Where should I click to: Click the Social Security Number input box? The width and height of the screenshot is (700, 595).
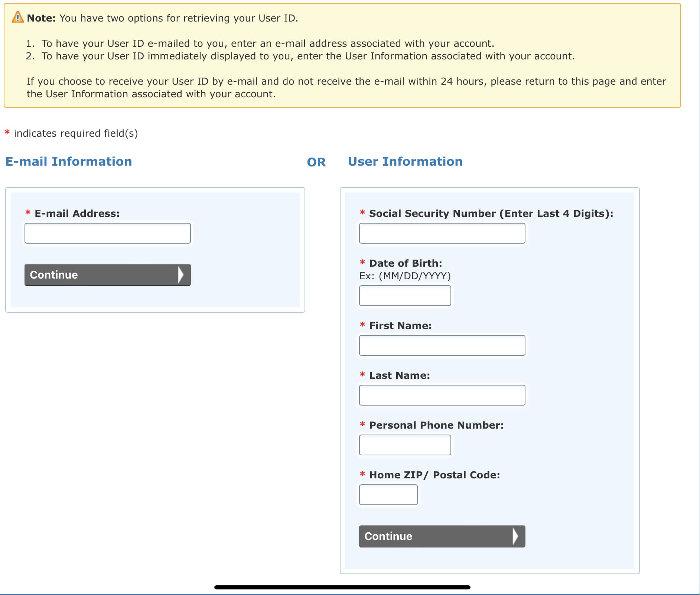coord(442,233)
